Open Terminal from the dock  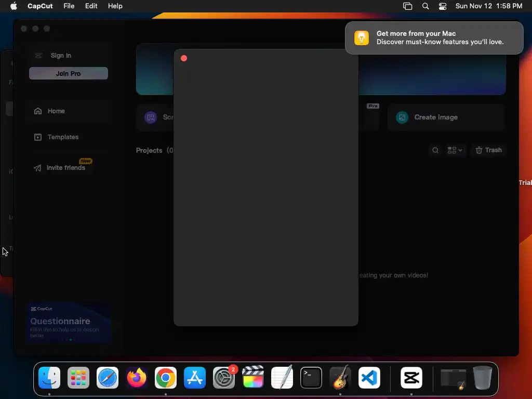pyautogui.click(x=311, y=378)
